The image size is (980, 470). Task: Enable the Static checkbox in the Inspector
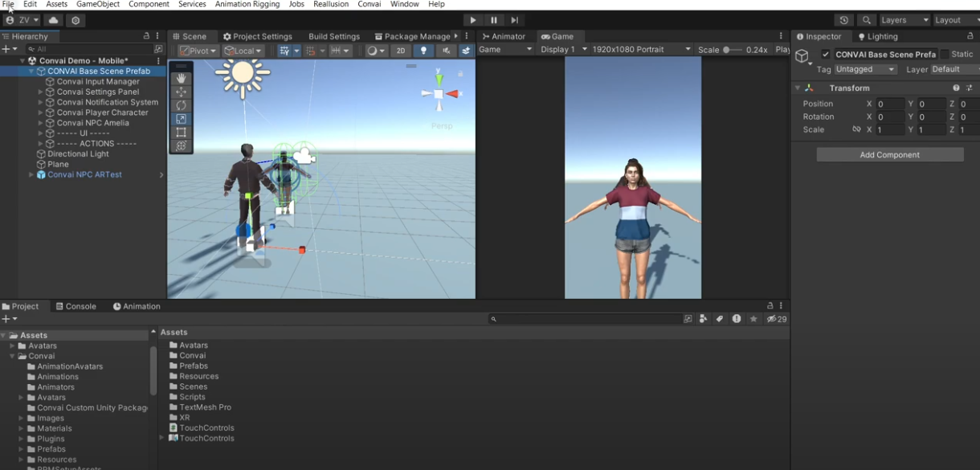[x=945, y=54]
